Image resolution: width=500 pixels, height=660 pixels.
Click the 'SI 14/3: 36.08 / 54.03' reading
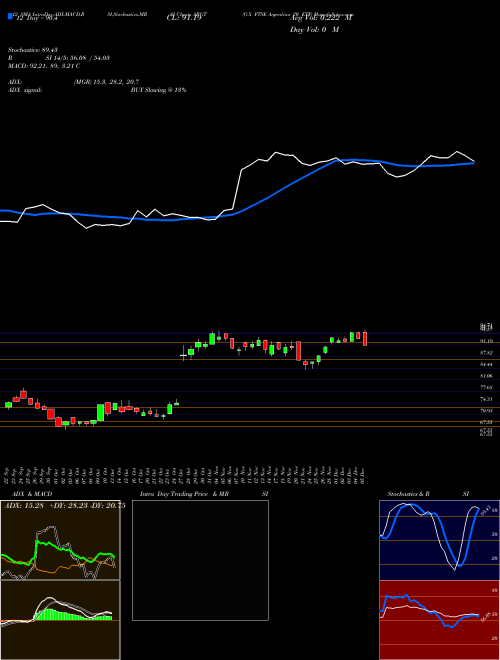pyautogui.click(x=75, y=58)
